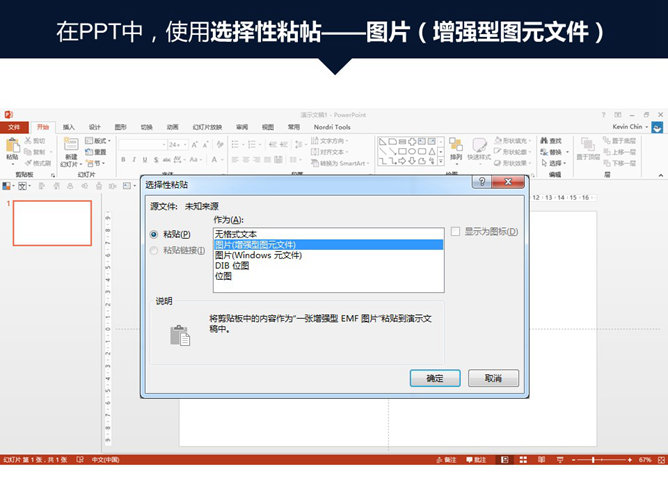Screen dimensions: 668x501
Task: Click the Bold formatting icon
Action: 123,160
